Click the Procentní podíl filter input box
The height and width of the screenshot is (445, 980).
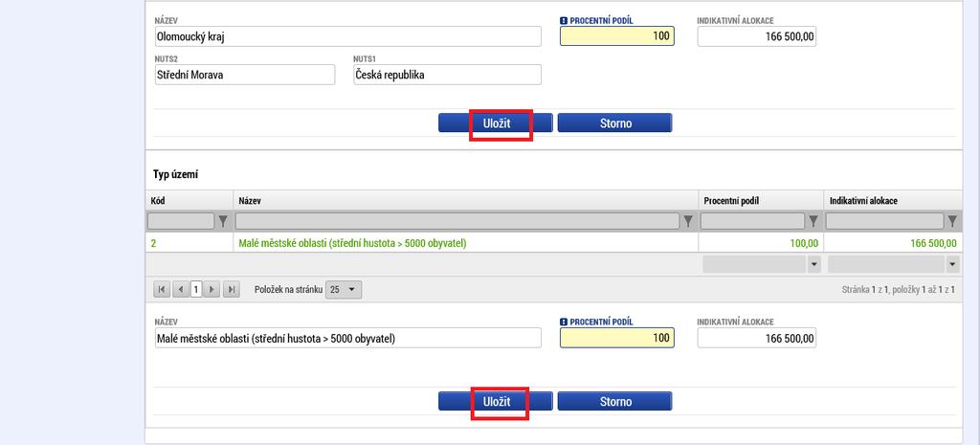click(x=753, y=221)
